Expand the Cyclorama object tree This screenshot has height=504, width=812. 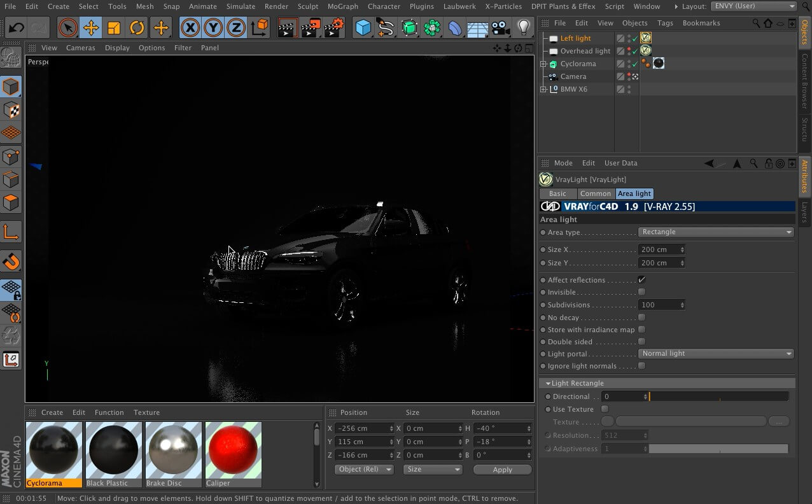coord(543,64)
